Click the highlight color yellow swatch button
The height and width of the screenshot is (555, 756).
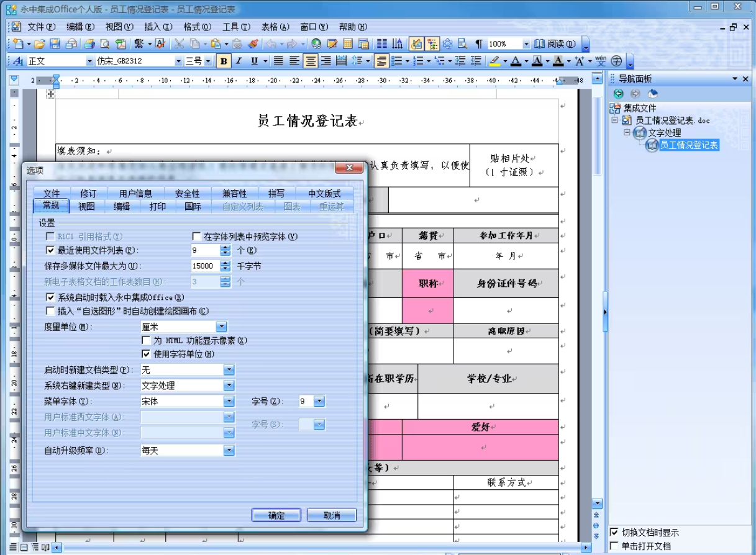[x=494, y=61]
